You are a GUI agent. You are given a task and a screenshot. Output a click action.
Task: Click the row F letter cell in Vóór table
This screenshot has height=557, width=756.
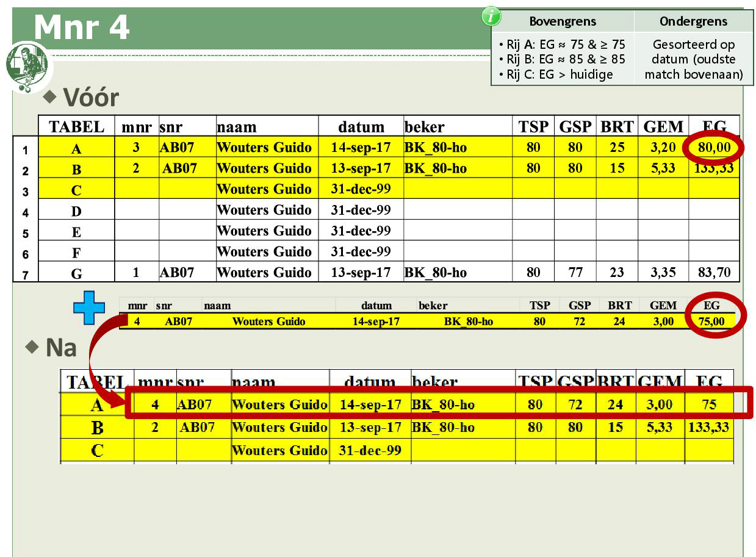pos(76,253)
